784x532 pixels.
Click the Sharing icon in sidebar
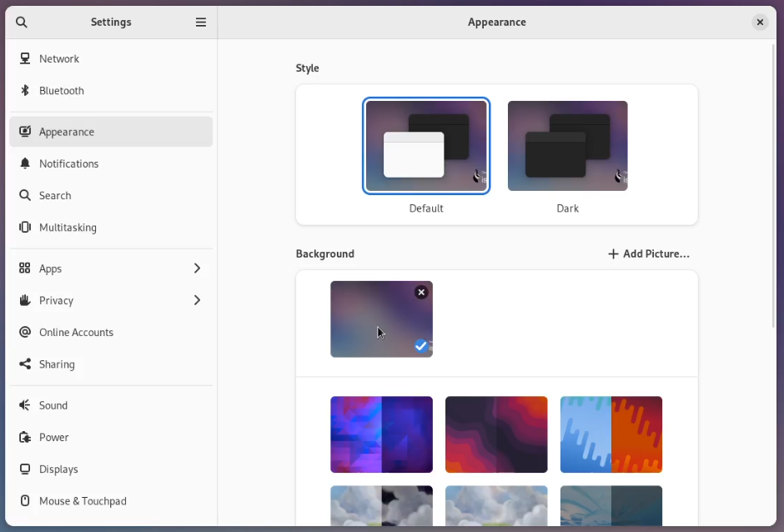click(x=25, y=364)
